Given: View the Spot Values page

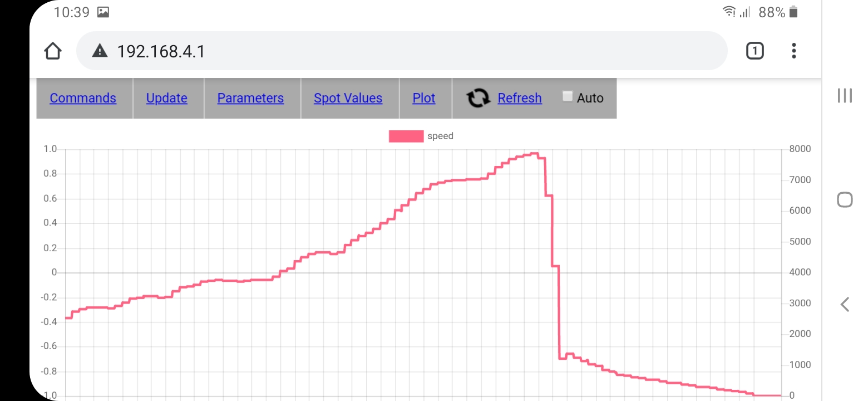Looking at the screenshot, I should coord(348,98).
